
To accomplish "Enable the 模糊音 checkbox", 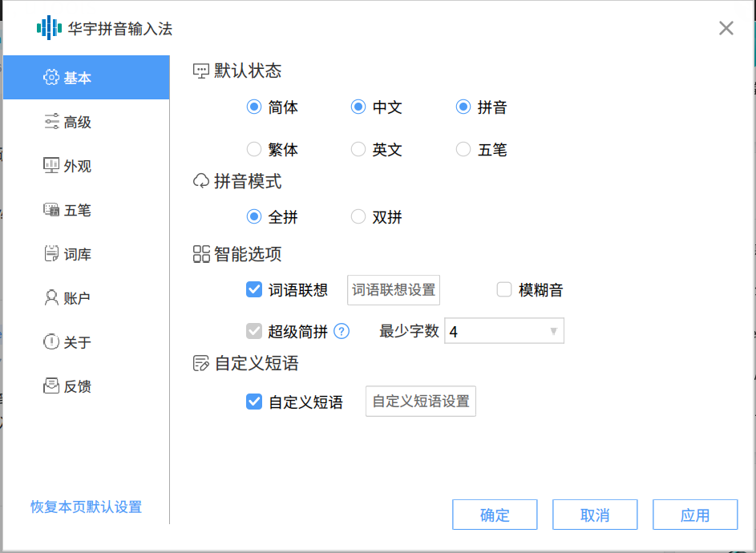I will (503, 290).
